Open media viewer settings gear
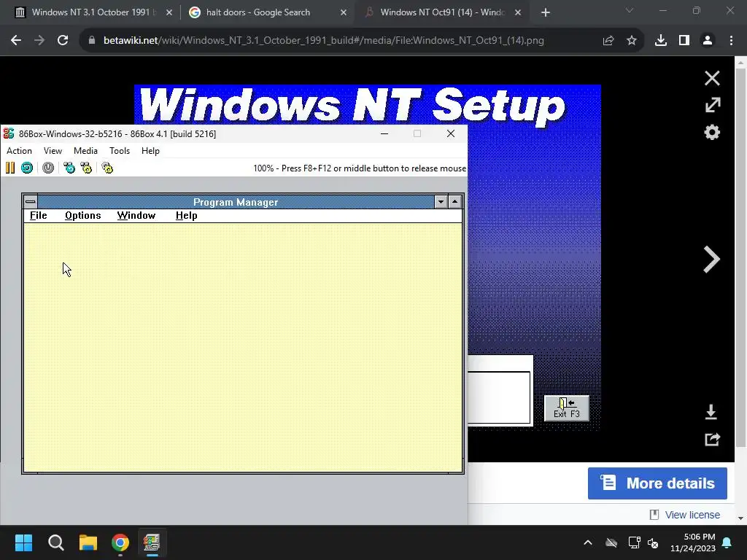747x560 pixels. pyautogui.click(x=712, y=132)
